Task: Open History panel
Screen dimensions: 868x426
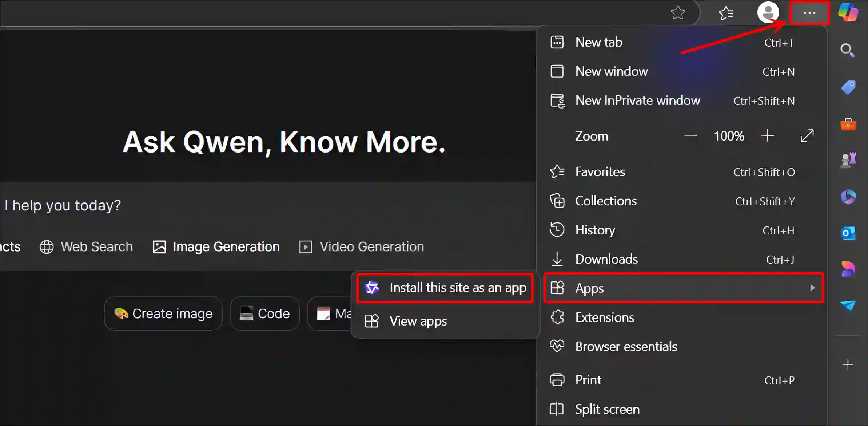Action: point(595,230)
